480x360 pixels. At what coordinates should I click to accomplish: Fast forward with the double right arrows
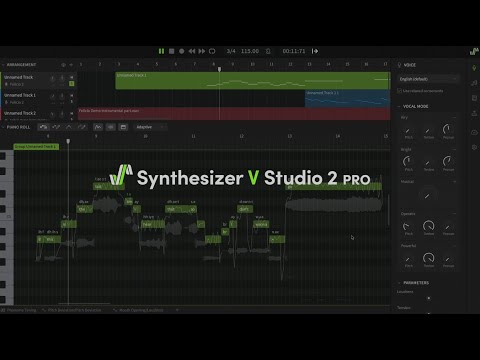coord(202,51)
